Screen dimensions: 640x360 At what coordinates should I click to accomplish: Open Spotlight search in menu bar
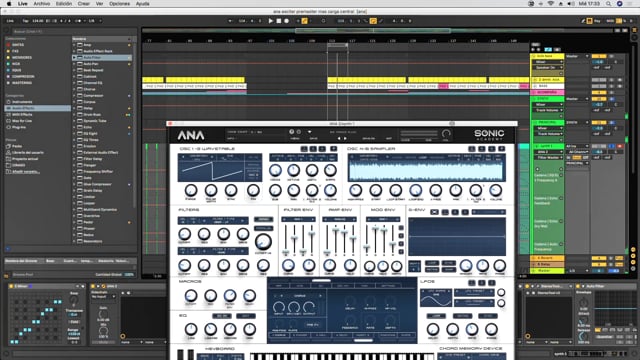609,4
